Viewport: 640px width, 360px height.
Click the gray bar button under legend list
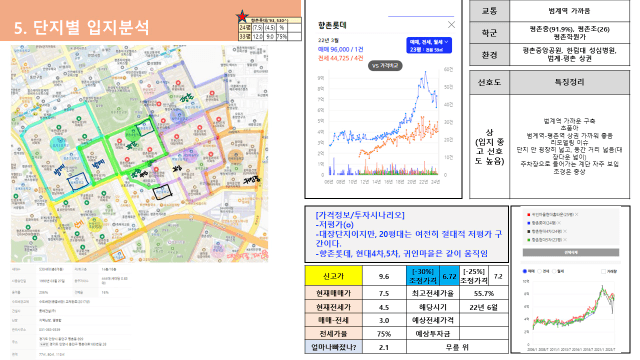571,252
